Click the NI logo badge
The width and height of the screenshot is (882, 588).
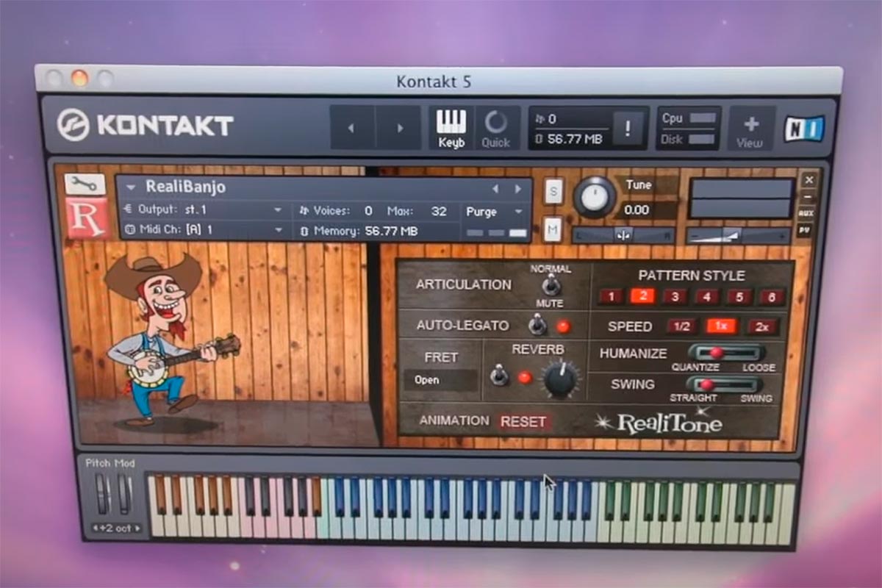pyautogui.click(x=803, y=129)
